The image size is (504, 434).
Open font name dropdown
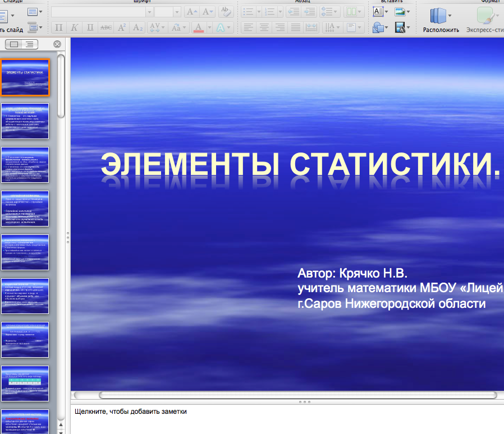pos(149,12)
